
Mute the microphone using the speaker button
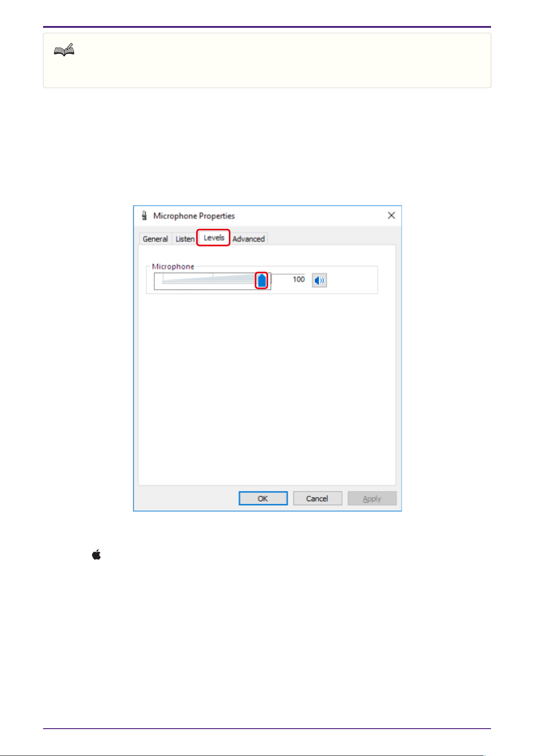(319, 280)
